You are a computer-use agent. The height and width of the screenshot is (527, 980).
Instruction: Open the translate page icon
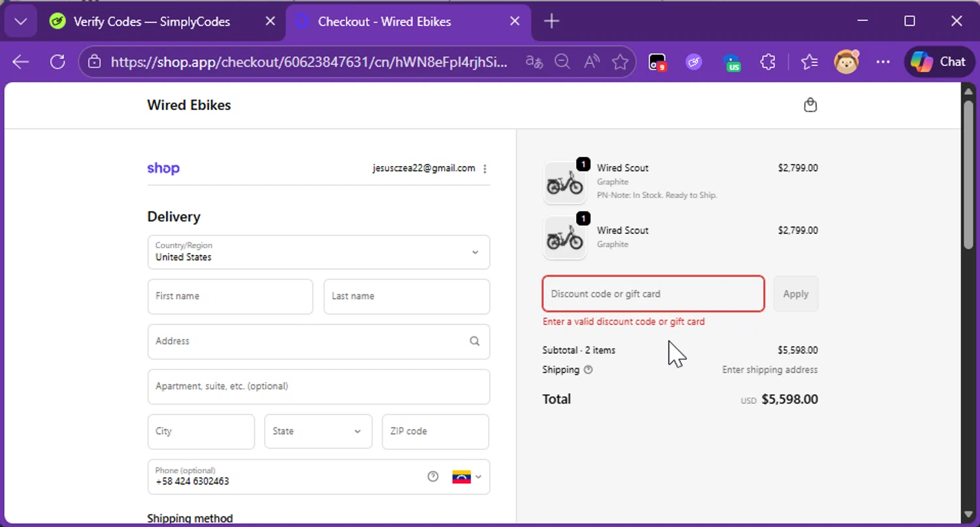[534, 62]
